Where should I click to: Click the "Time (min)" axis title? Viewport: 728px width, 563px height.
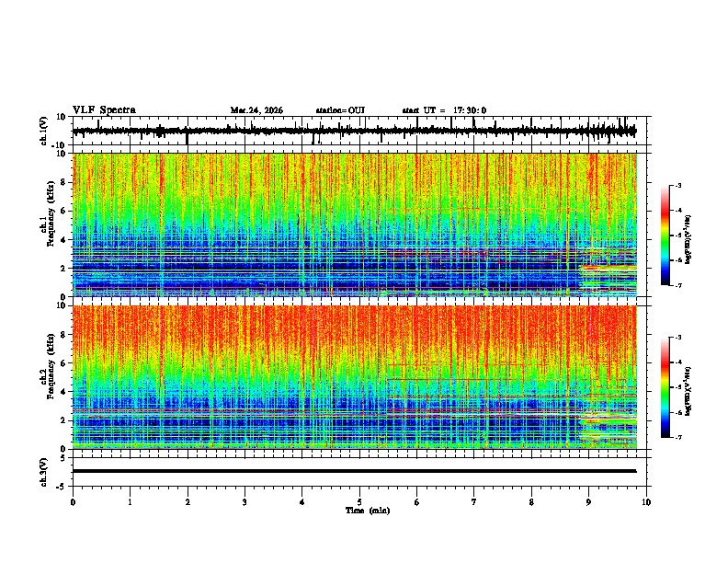[368, 511]
